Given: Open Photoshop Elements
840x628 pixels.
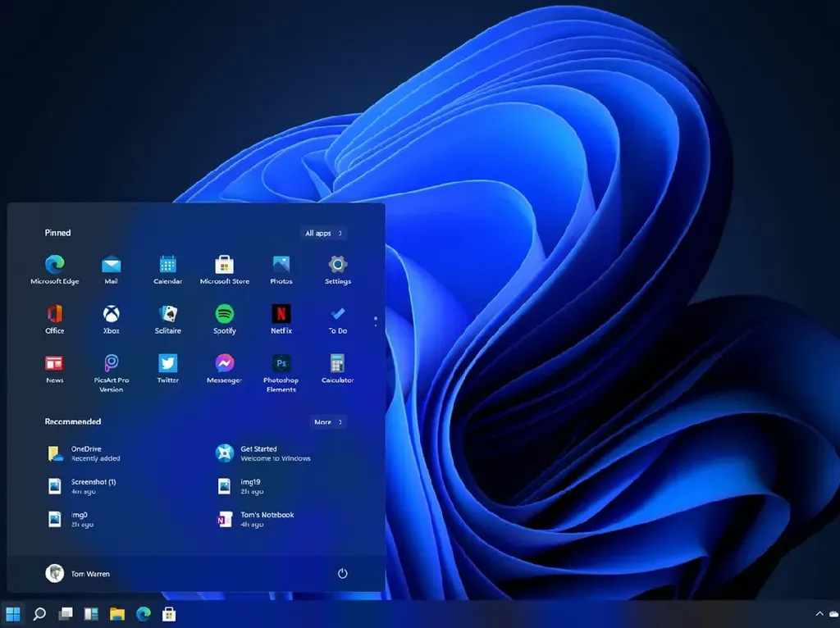Looking at the screenshot, I should click(x=281, y=373).
